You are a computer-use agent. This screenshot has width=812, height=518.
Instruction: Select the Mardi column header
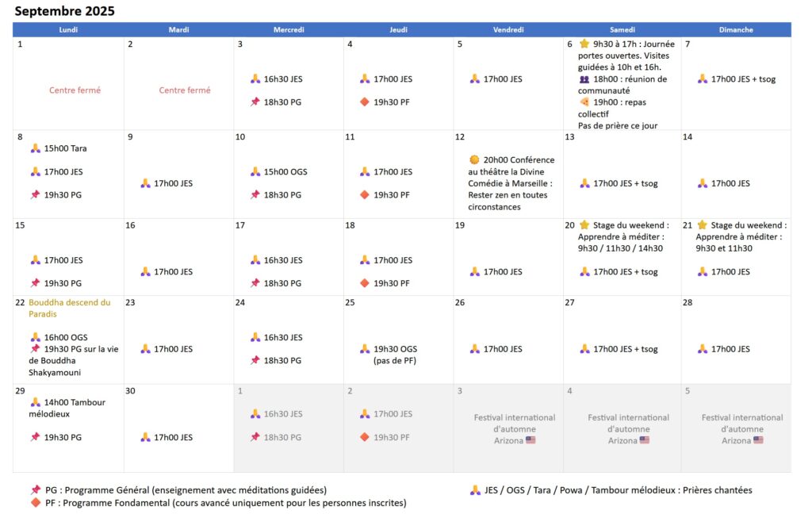(x=178, y=29)
